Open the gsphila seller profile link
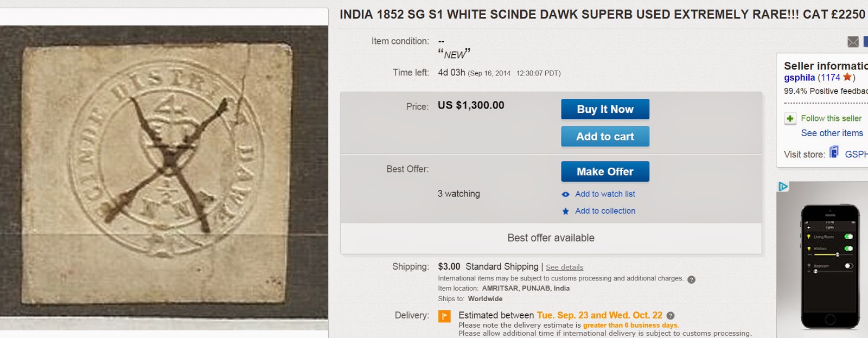Image resolution: width=868 pixels, height=338 pixels. pyautogui.click(x=799, y=77)
